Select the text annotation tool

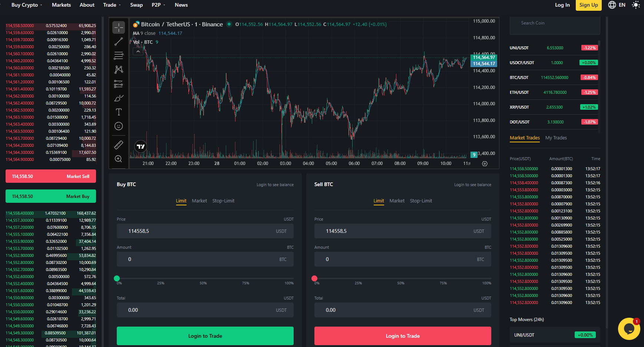pos(119,112)
